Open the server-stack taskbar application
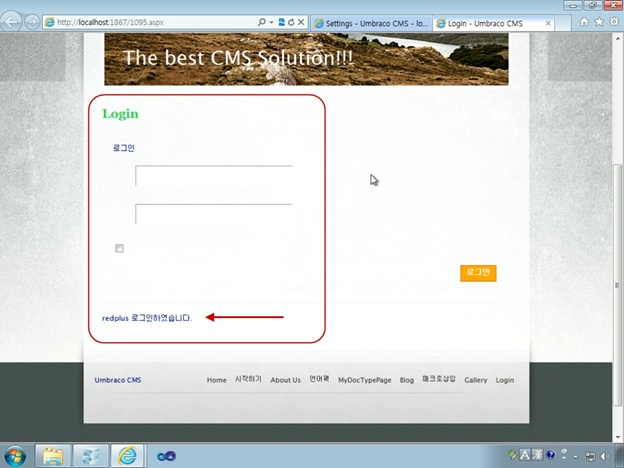The height and width of the screenshot is (468, 624). (x=91, y=456)
